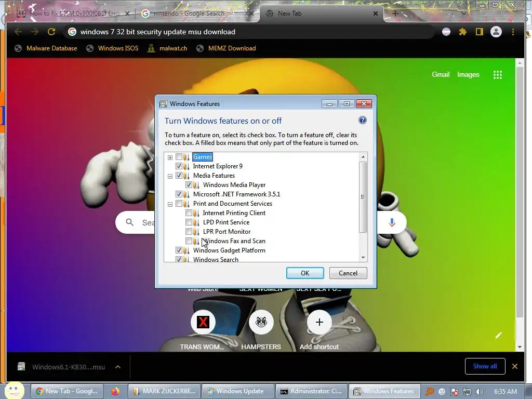Image resolution: width=532 pixels, height=399 pixels.
Task: Click the voice search microphone icon
Action: click(392, 222)
